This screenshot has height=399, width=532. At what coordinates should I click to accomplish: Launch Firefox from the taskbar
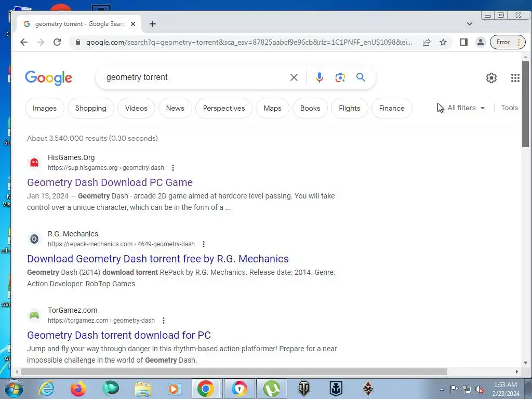(x=78, y=389)
